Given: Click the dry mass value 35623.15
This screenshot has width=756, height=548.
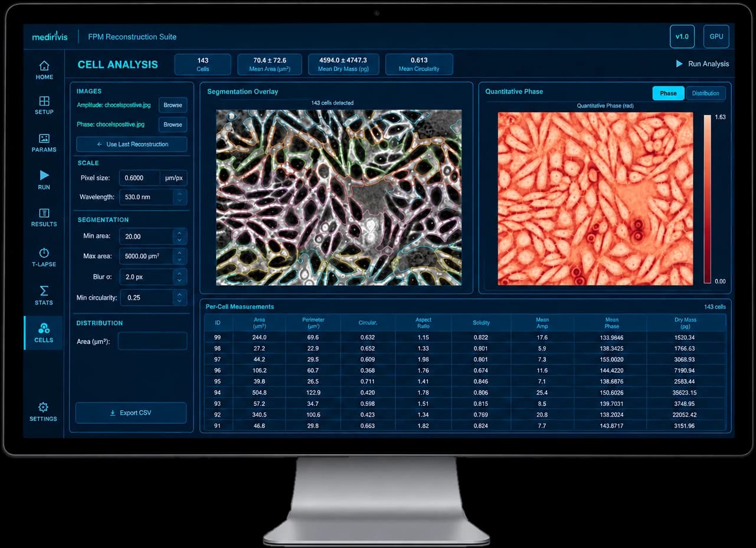Looking at the screenshot, I should click(x=685, y=393).
